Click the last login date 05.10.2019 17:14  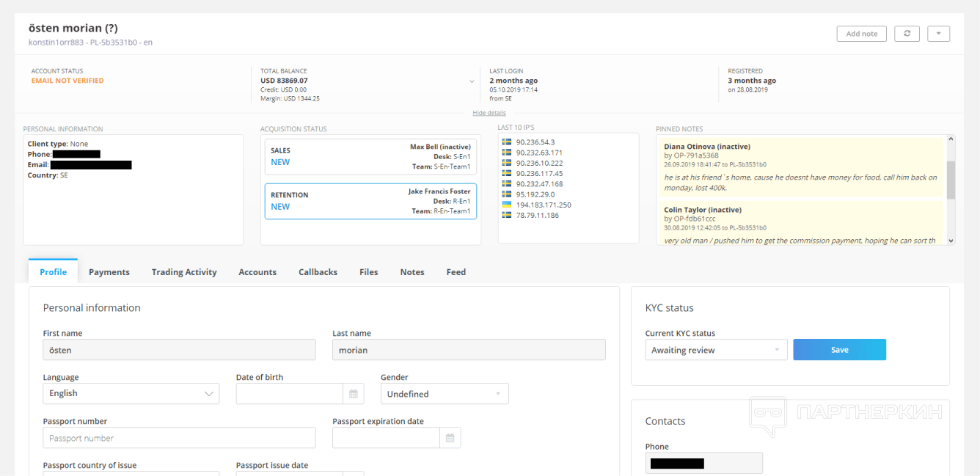[x=513, y=89]
